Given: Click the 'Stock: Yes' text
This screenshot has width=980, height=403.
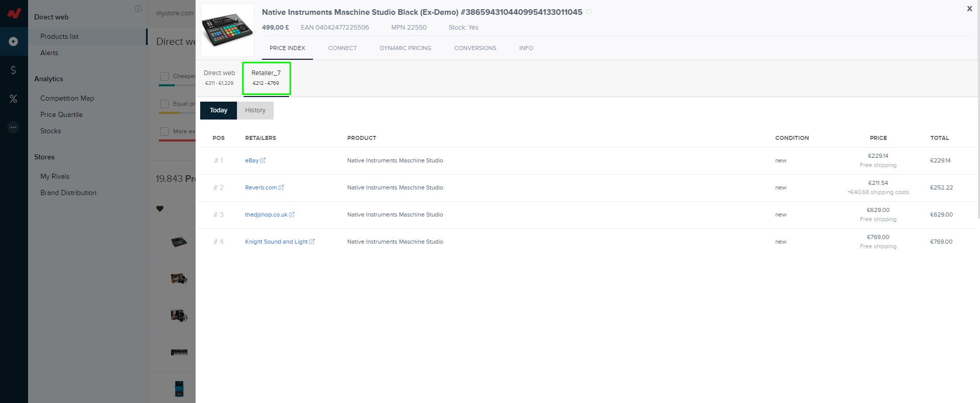Looking at the screenshot, I should (x=464, y=28).
